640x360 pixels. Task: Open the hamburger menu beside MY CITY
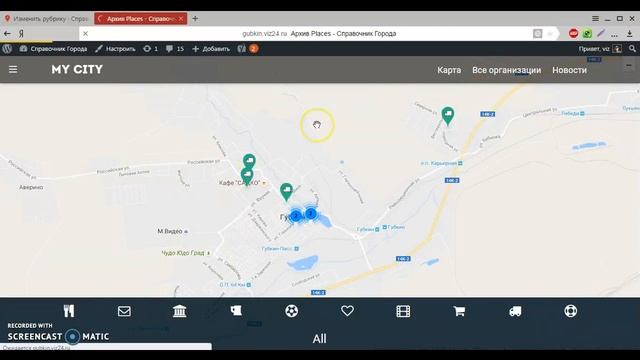13,69
